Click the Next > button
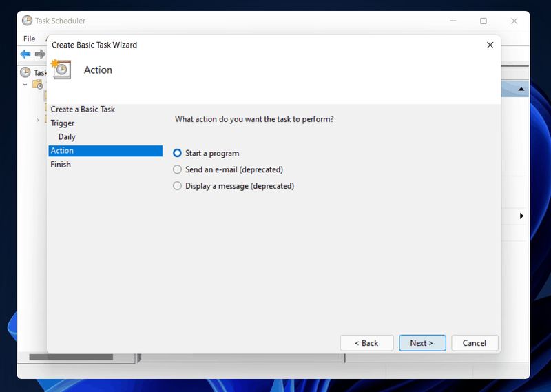The width and height of the screenshot is (551, 392). coord(422,343)
